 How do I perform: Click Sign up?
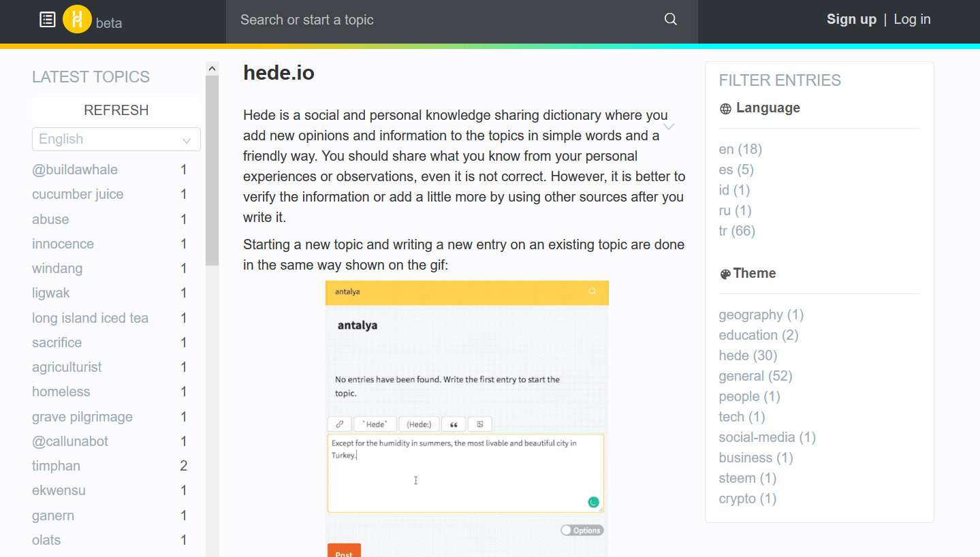click(x=851, y=19)
